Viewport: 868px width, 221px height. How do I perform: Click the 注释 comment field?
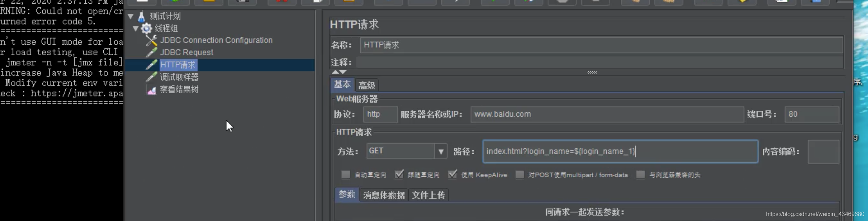pos(600,62)
